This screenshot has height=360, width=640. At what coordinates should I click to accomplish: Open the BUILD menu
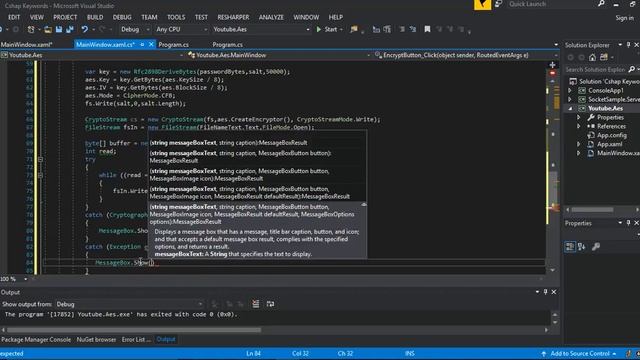coord(95,17)
